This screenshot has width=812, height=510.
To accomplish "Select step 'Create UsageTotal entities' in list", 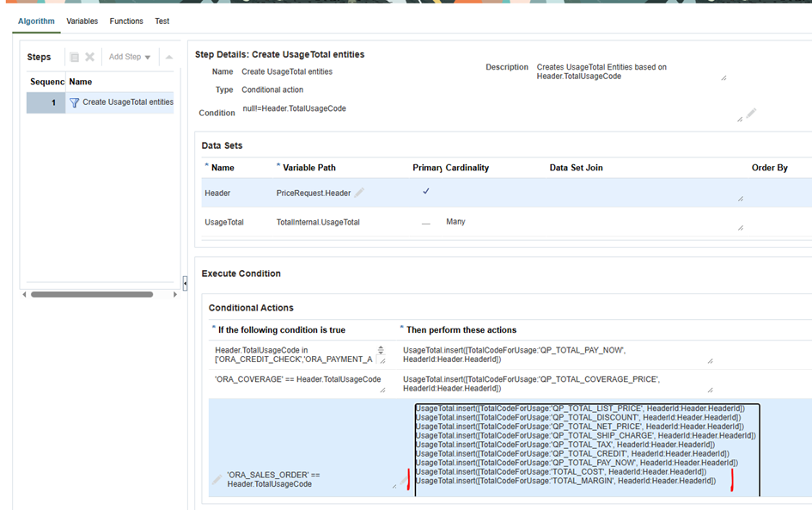I will (128, 102).
